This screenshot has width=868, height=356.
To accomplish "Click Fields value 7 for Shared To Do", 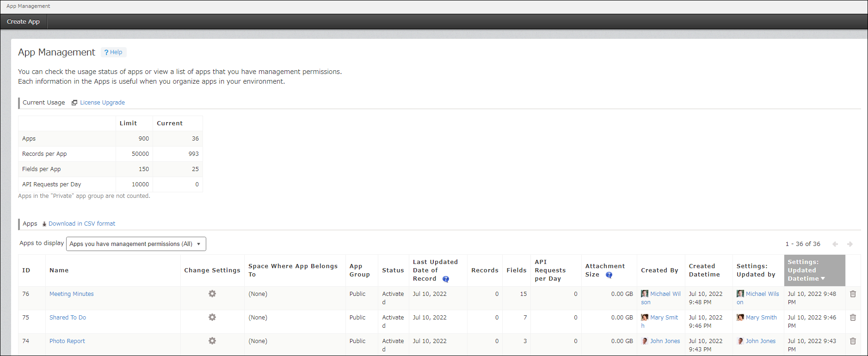I will (525, 318).
